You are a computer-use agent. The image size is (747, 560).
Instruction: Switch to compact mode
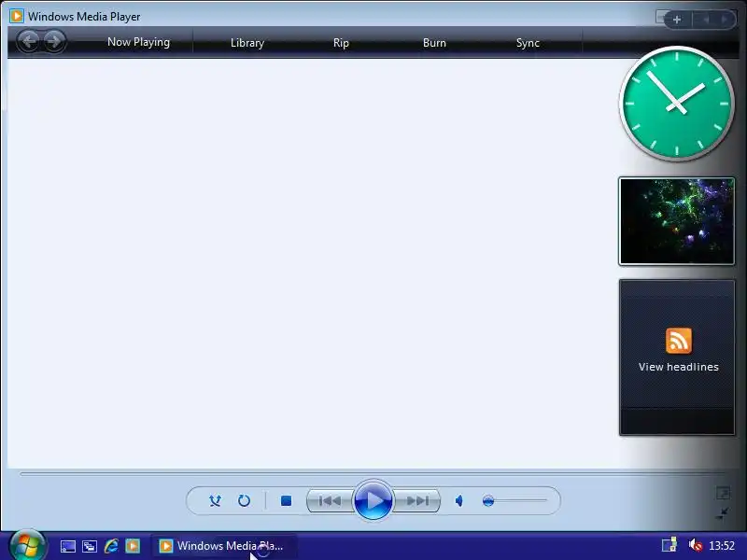723,513
